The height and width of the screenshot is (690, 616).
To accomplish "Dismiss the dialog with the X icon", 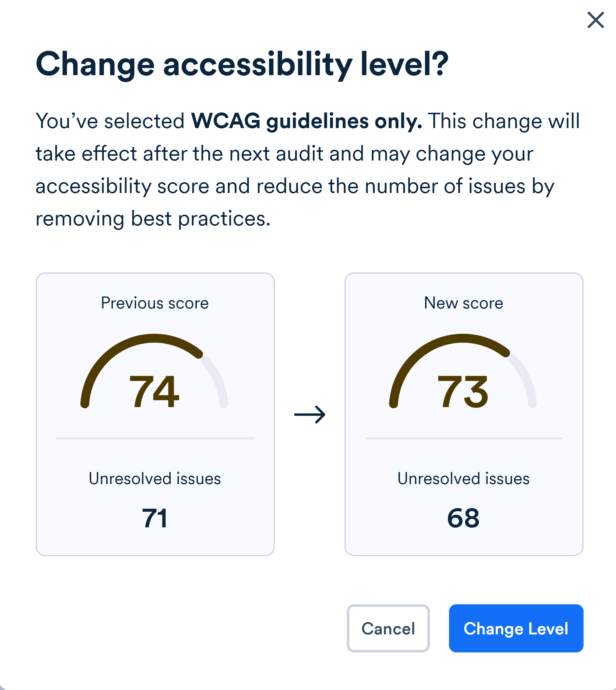I will (595, 20).
